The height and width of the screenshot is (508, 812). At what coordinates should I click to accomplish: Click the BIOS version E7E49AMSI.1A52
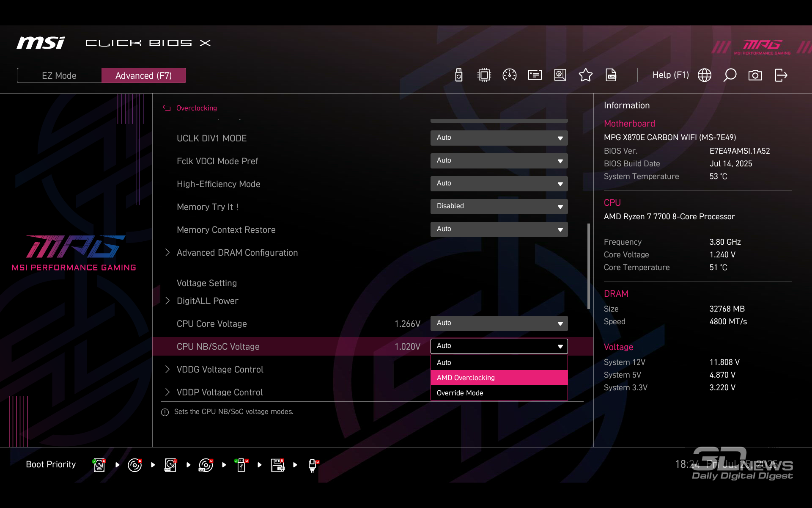(x=740, y=151)
